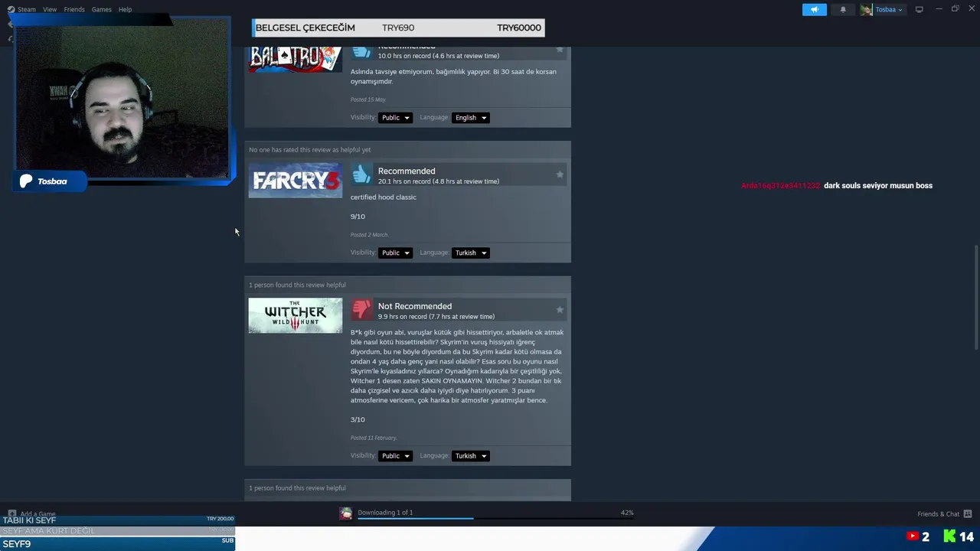Open Language dropdown on Far Cry 5 review
The height and width of the screenshot is (551, 980).
coord(470,253)
